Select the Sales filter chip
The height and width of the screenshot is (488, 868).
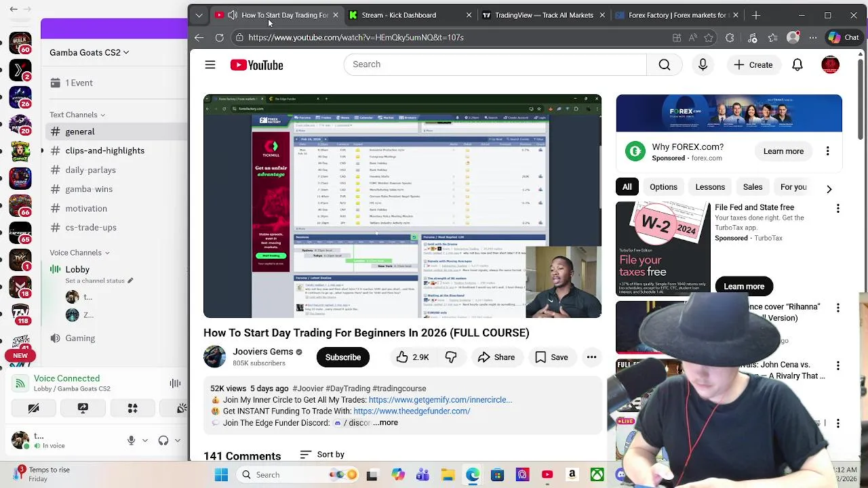pos(753,187)
